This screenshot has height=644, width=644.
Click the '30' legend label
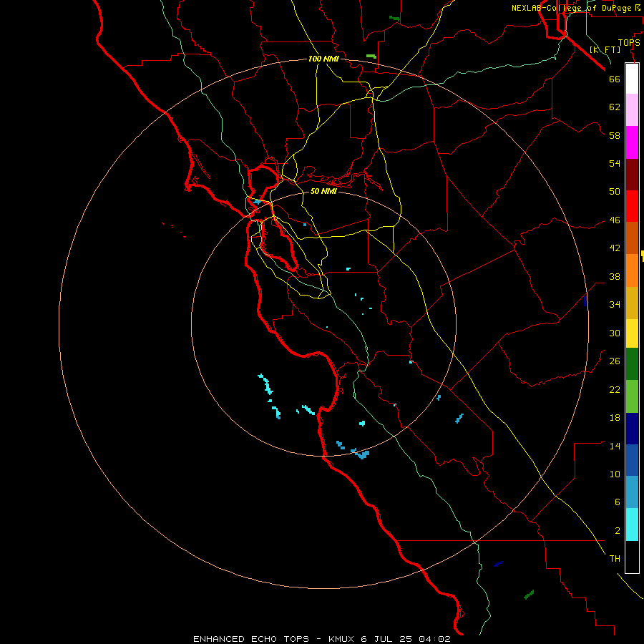point(615,333)
